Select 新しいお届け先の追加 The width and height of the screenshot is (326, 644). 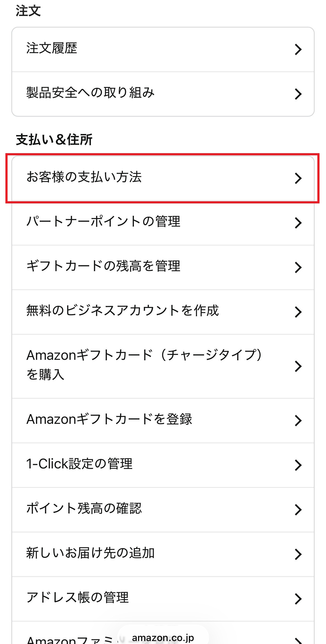90,553
